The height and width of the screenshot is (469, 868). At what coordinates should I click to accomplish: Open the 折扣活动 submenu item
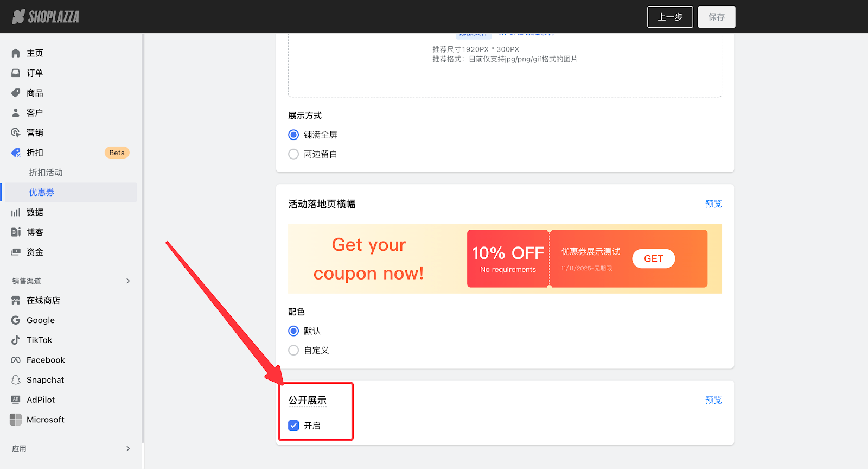click(46, 173)
